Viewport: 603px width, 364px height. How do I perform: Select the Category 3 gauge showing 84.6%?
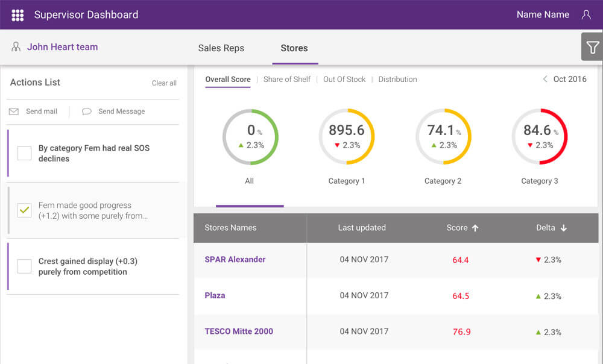coord(540,137)
